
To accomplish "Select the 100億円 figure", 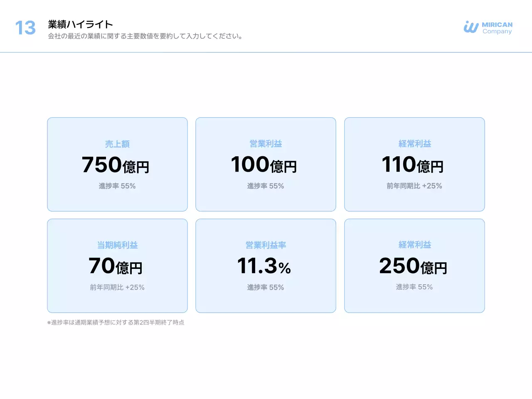I will click(x=264, y=165).
